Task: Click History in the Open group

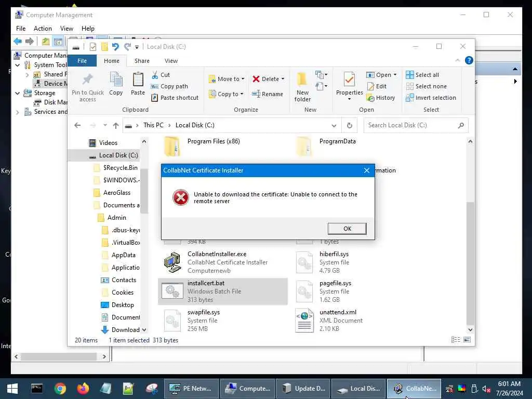Action: 381,98
